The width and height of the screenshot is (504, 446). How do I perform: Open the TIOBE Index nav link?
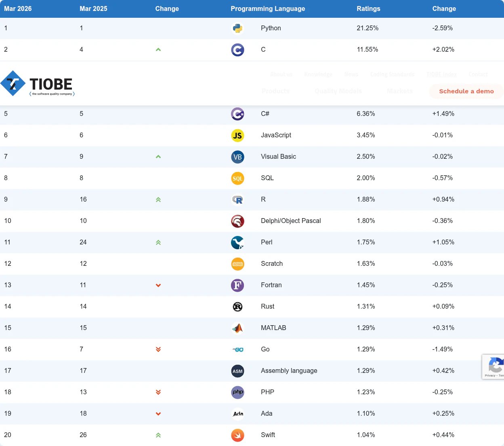(441, 74)
